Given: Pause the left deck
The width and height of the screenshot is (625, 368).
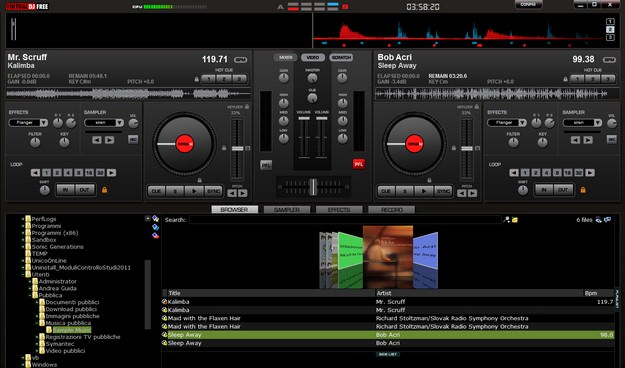Looking at the screenshot, I should click(x=175, y=191).
